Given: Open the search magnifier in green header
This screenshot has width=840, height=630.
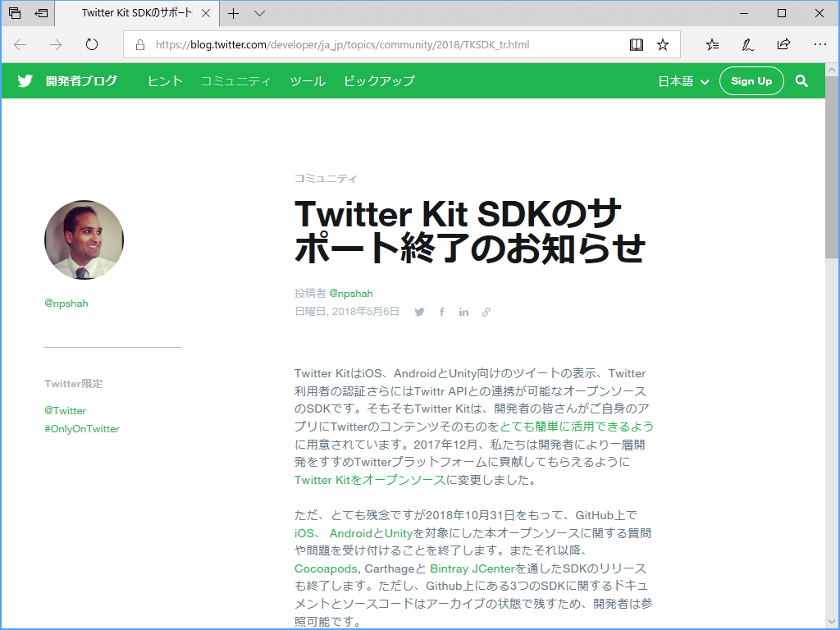Looking at the screenshot, I should coord(801,81).
